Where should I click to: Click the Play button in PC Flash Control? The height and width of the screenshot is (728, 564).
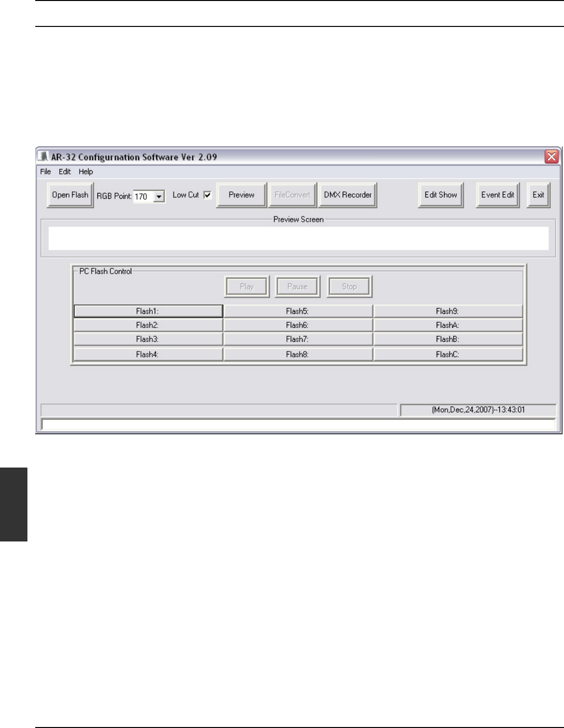(x=247, y=286)
